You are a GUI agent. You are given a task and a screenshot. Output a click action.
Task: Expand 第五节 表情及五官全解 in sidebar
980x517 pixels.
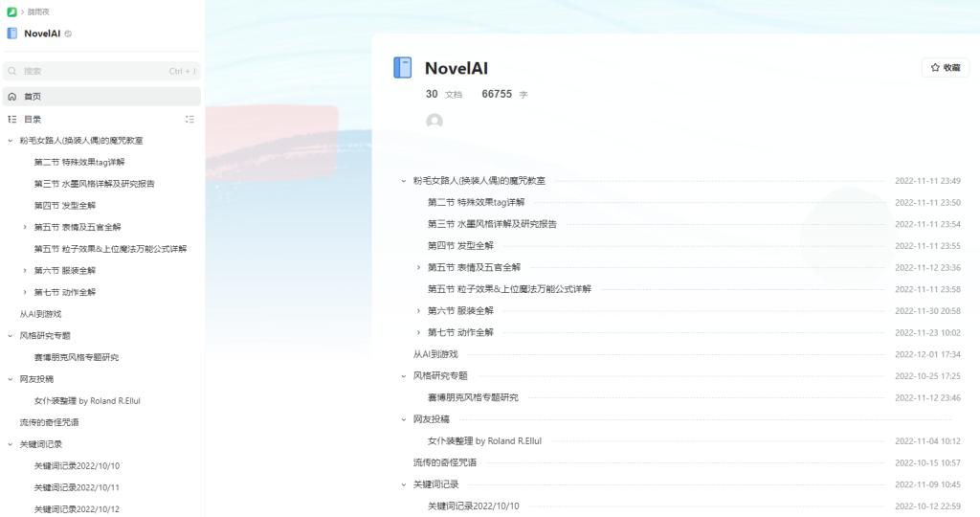click(x=25, y=228)
